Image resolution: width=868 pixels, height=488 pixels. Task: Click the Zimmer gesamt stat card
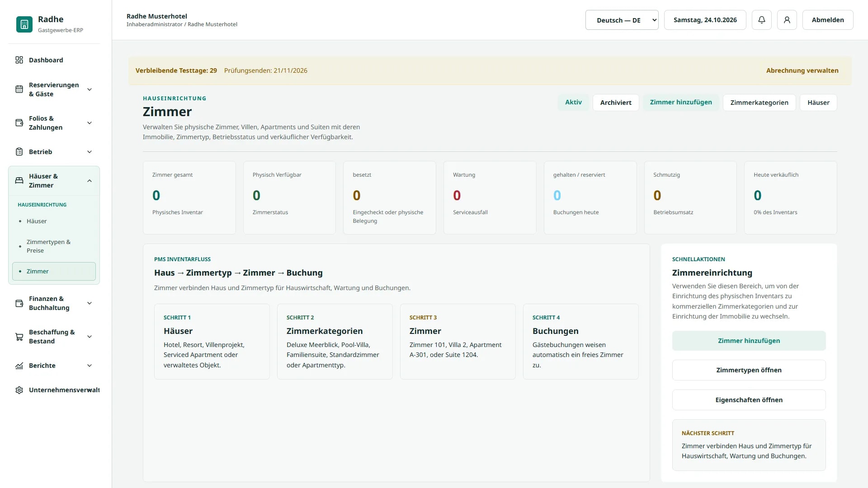[189, 197]
